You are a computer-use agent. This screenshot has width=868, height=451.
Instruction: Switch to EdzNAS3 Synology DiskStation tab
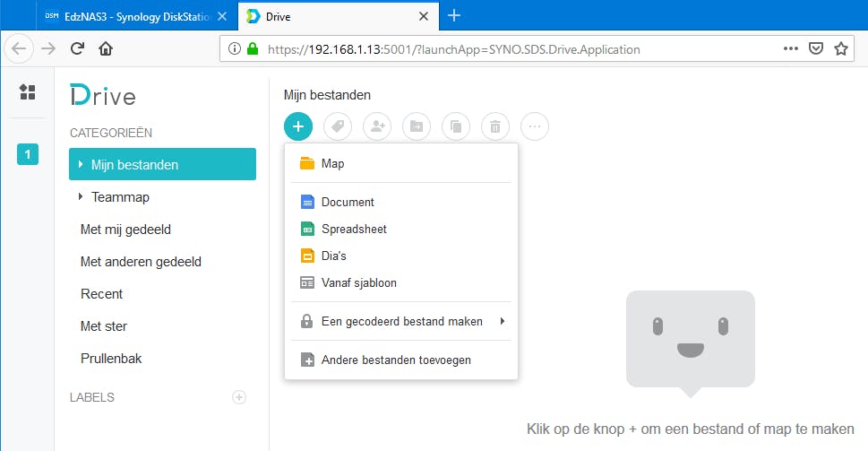point(136,17)
